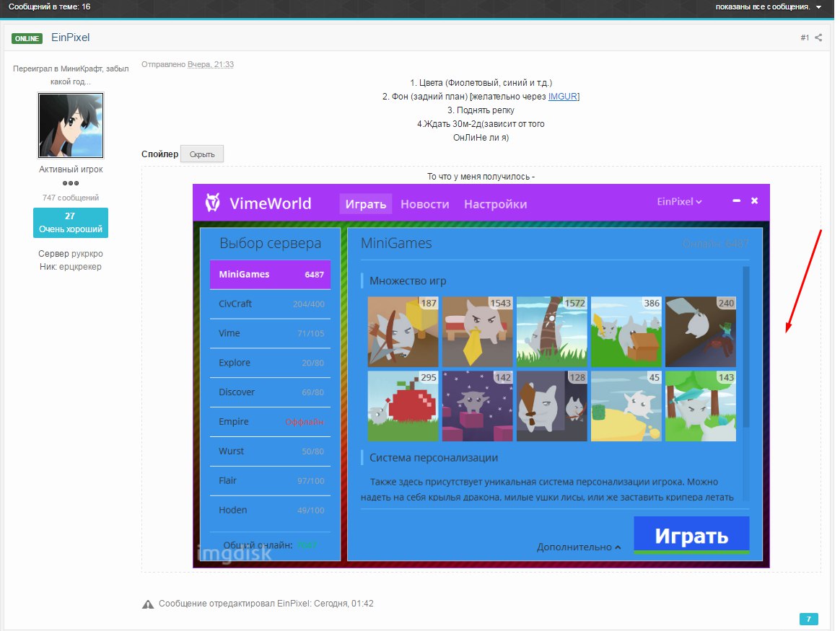This screenshot has width=840, height=631.
Task: Click the 747 сообщений post count
Action: click(71, 198)
